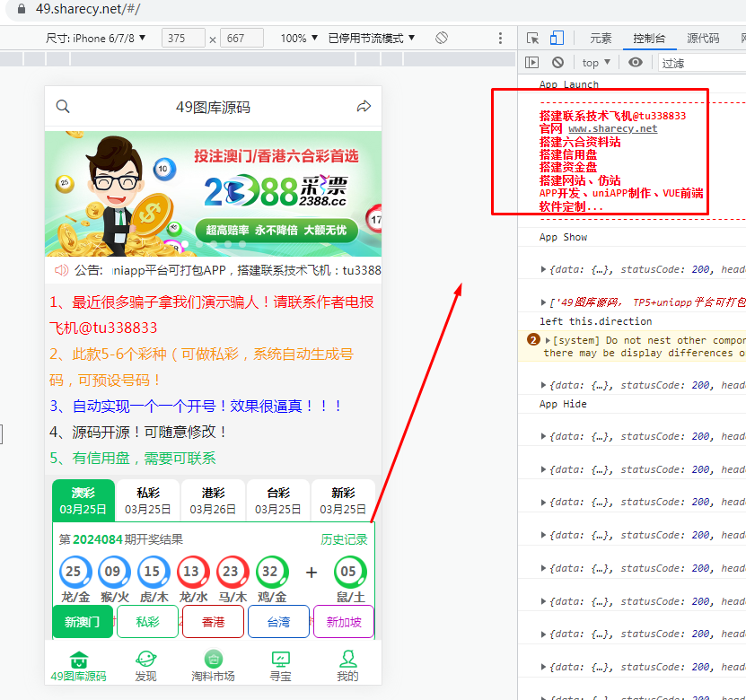The image size is (746, 700).
Task: Click red lottery ball 23 马/木
Action: tap(233, 572)
